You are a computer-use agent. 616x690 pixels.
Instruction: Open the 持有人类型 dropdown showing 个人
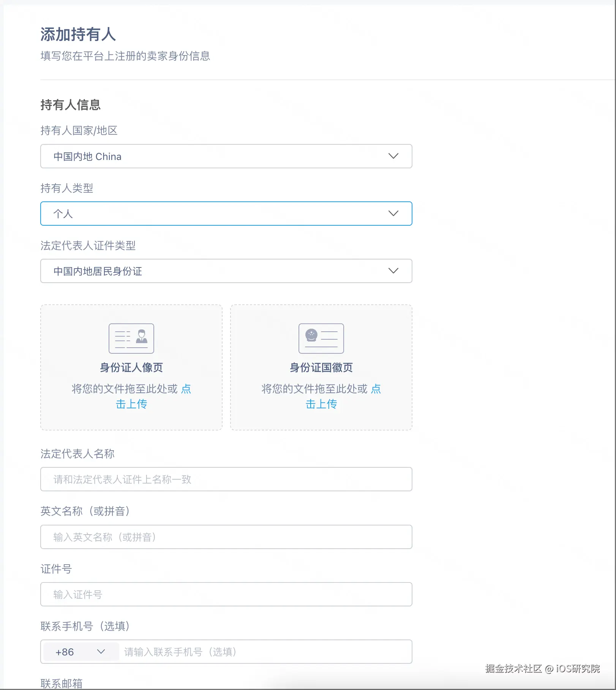(226, 214)
